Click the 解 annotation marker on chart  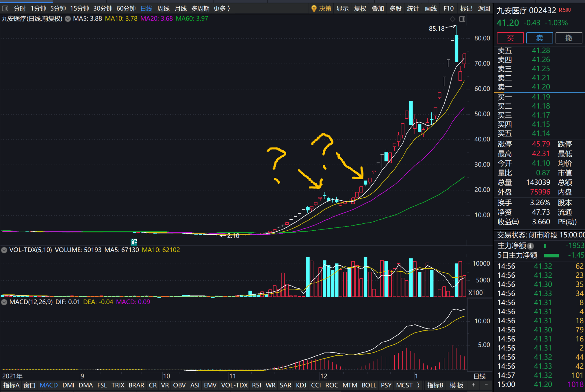[x=134, y=242]
